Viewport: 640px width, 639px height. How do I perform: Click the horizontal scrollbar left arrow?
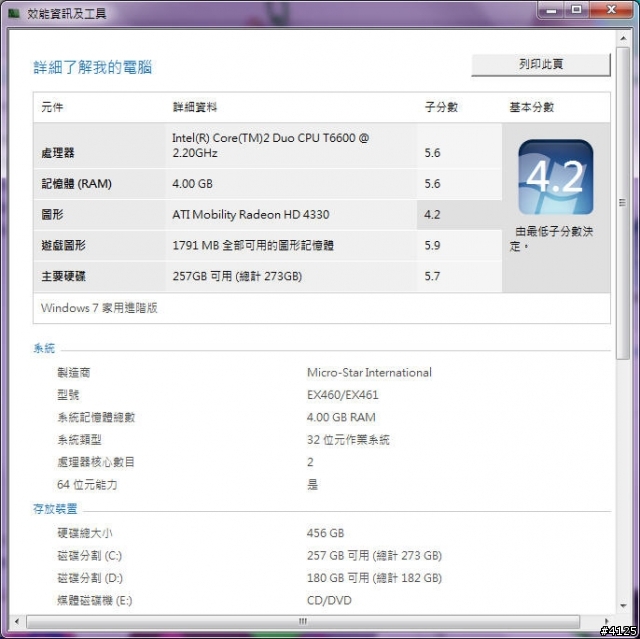coord(17,621)
